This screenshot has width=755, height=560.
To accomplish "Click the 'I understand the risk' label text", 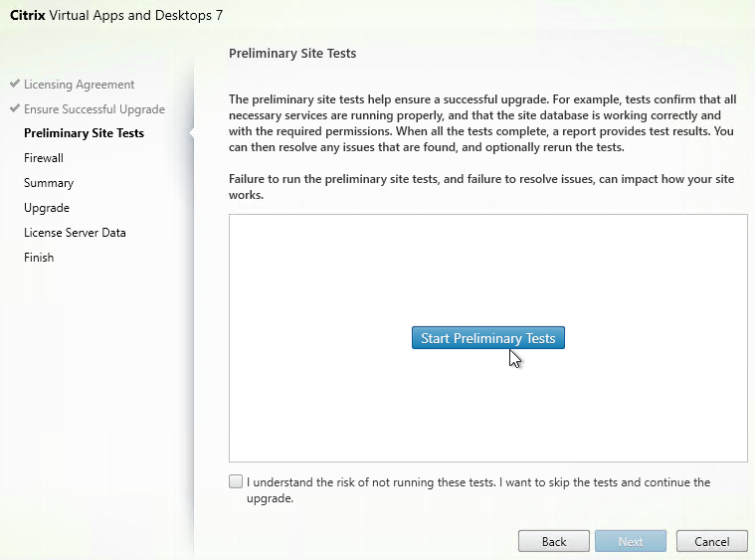I will point(477,482).
